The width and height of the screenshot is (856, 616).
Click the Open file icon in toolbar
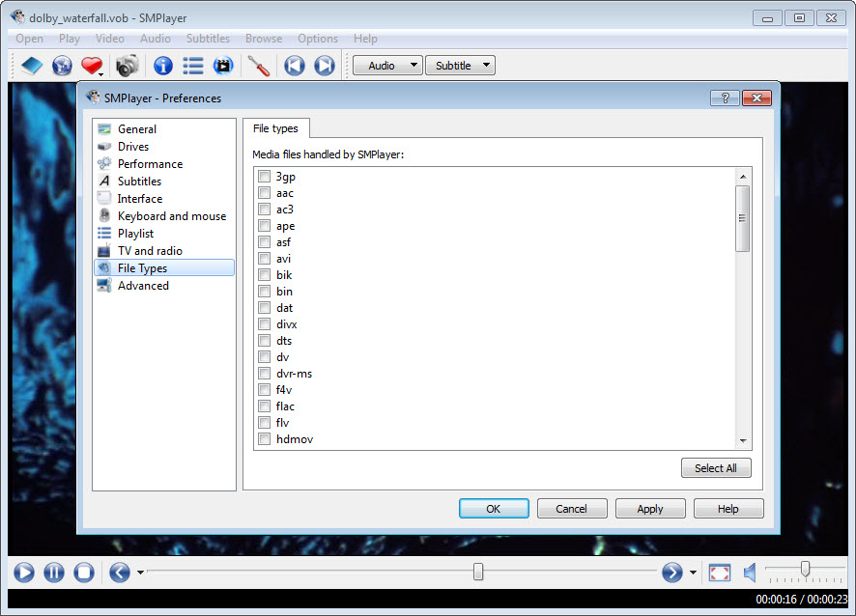coord(31,66)
